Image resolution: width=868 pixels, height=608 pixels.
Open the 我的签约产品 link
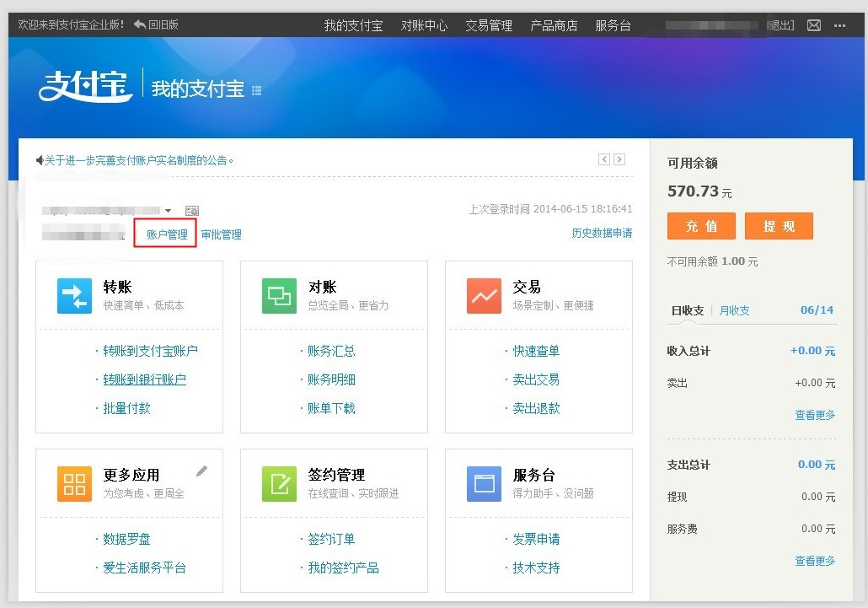(x=343, y=568)
